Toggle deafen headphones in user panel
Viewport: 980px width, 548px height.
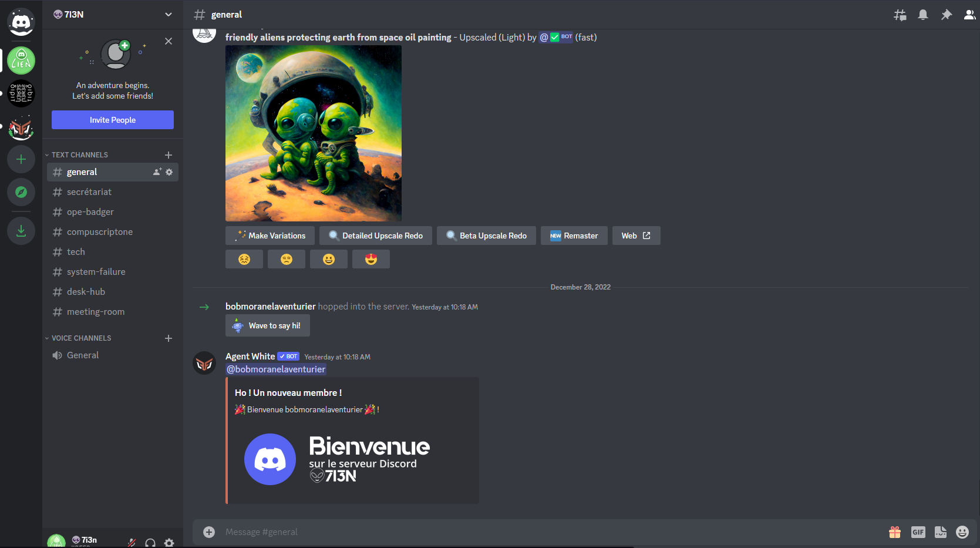[150, 542]
